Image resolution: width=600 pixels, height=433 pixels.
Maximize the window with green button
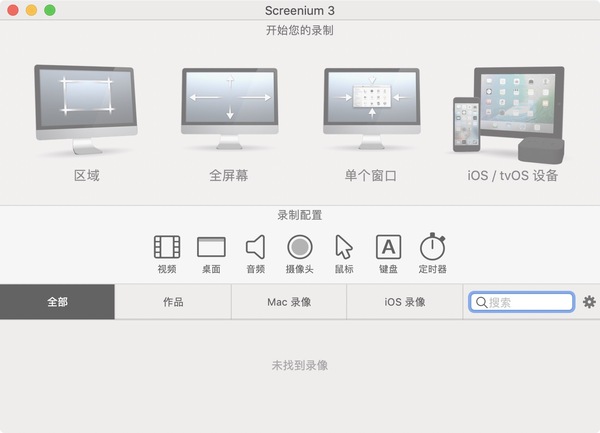click(x=50, y=10)
